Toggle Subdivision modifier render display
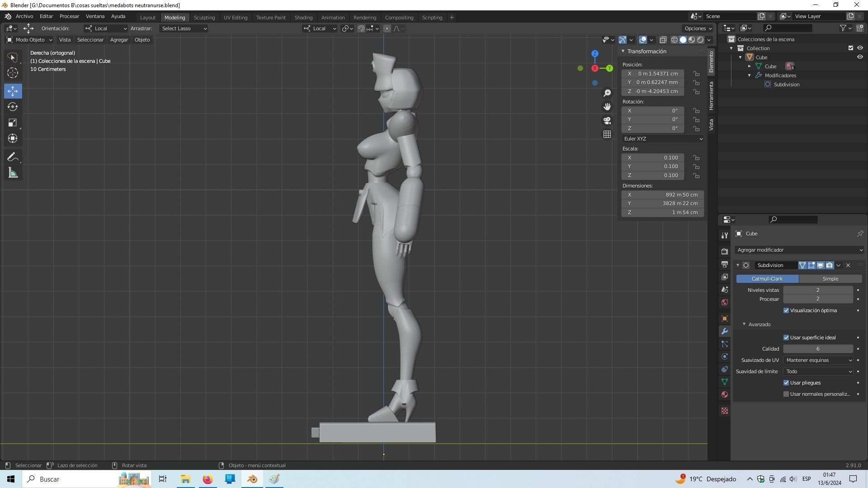The height and width of the screenshot is (488, 868). click(830, 265)
